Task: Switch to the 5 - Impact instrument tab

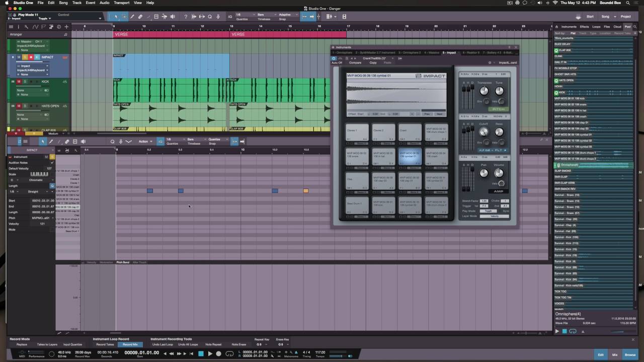Action: click(x=449, y=53)
